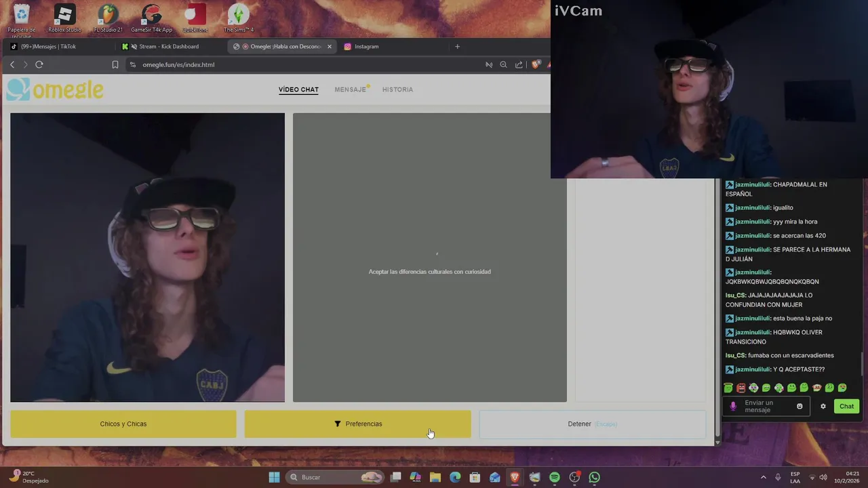Open Windows Start menu
Image resolution: width=868 pixels, height=488 pixels.
point(274,477)
